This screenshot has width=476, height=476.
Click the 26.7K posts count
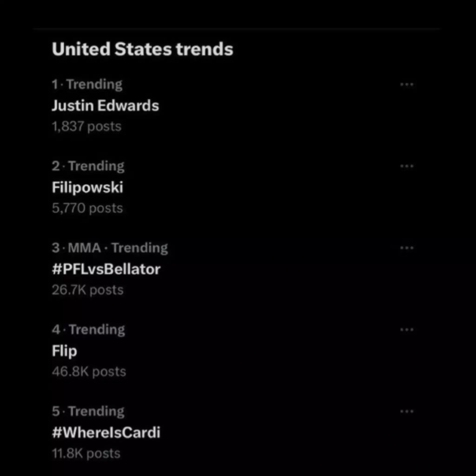click(88, 290)
